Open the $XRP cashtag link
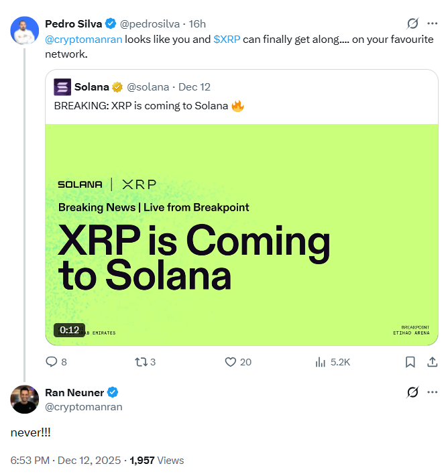The image size is (448, 476). (227, 39)
